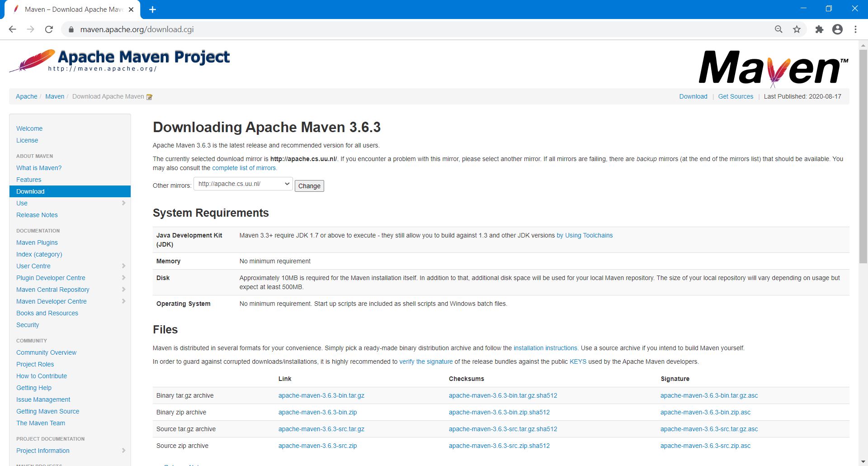Open The Maven Team link
The height and width of the screenshot is (466, 868).
coord(41,423)
